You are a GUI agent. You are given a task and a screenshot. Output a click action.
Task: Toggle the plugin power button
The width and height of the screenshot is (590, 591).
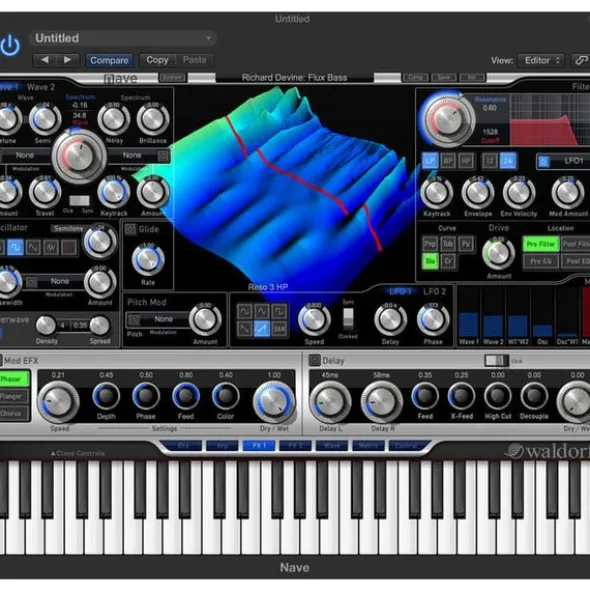(x=10, y=46)
